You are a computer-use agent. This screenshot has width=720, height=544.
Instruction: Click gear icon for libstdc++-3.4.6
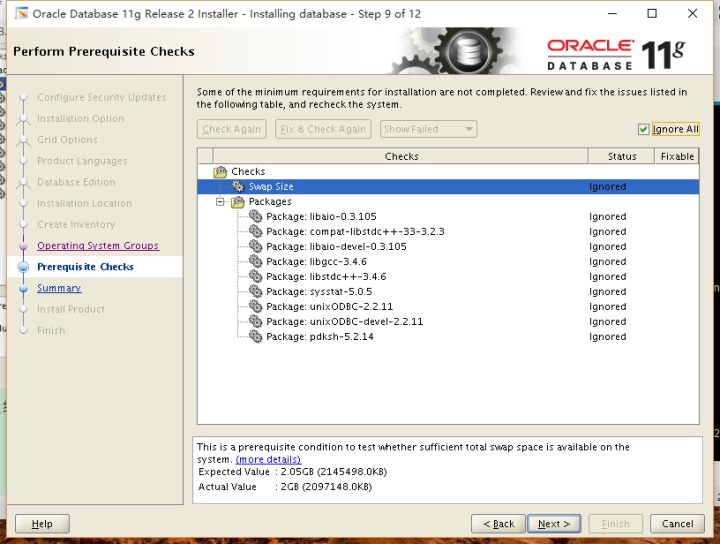255,276
